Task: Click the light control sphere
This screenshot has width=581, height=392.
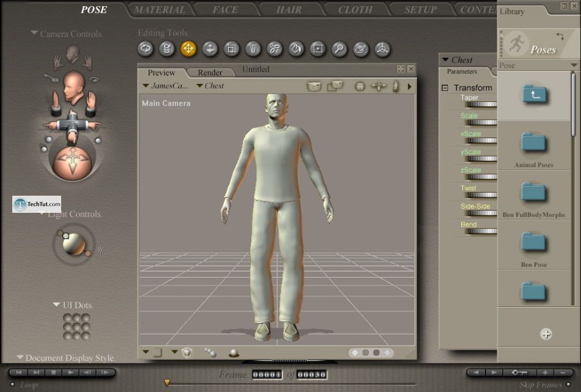Action: pos(74,244)
